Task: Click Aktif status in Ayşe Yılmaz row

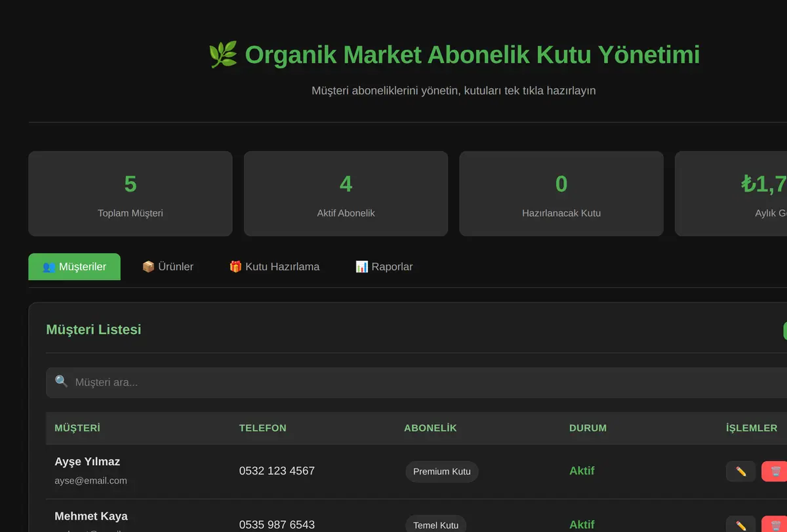Action: 582,471
